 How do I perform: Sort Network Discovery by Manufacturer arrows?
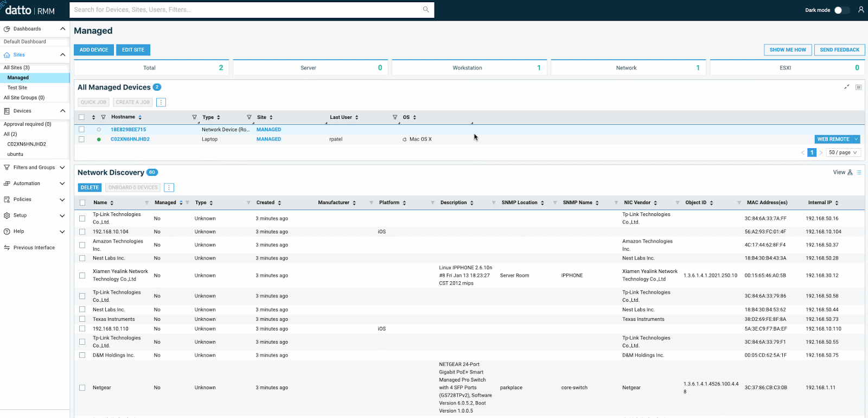[354, 202]
